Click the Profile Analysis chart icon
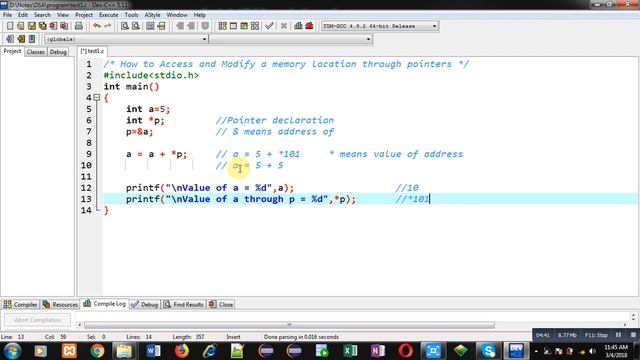This screenshot has width=640, height=360. point(298,26)
